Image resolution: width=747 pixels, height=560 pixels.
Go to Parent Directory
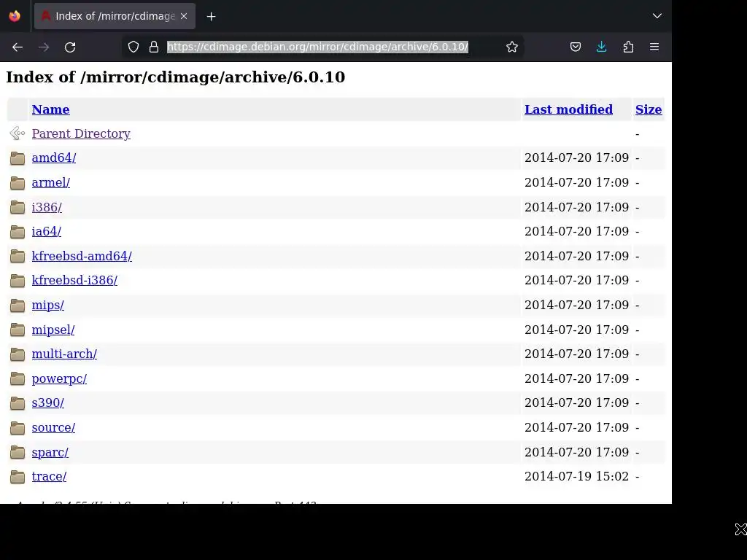pyautogui.click(x=81, y=134)
